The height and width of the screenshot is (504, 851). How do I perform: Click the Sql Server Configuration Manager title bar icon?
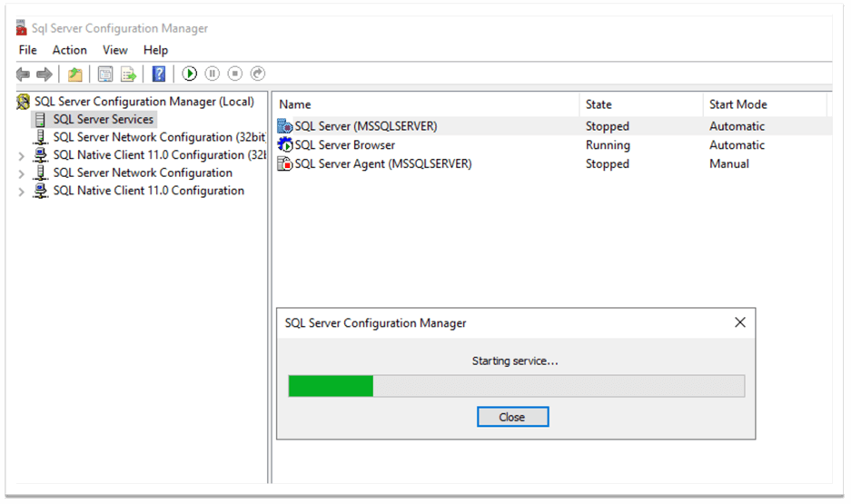(x=21, y=27)
